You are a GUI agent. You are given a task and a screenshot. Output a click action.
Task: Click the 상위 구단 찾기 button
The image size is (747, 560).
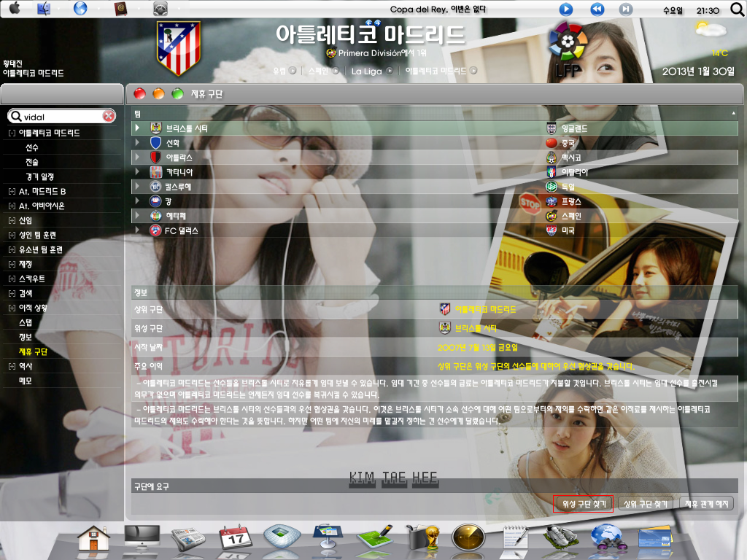[645, 504]
